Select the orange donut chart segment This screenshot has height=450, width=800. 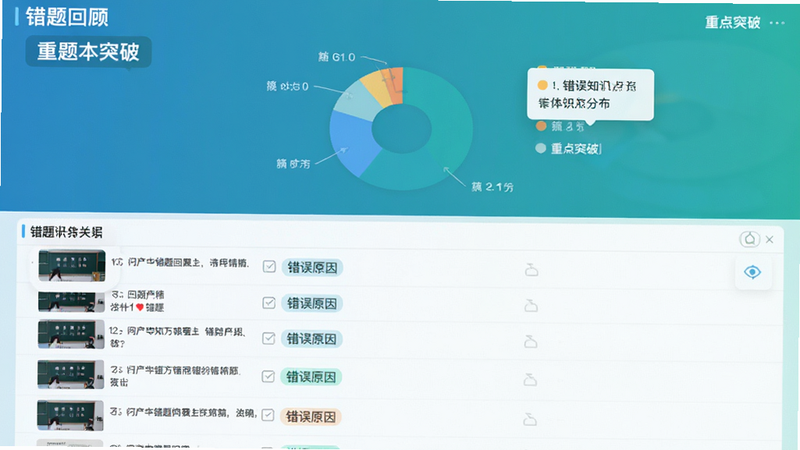tap(395, 84)
